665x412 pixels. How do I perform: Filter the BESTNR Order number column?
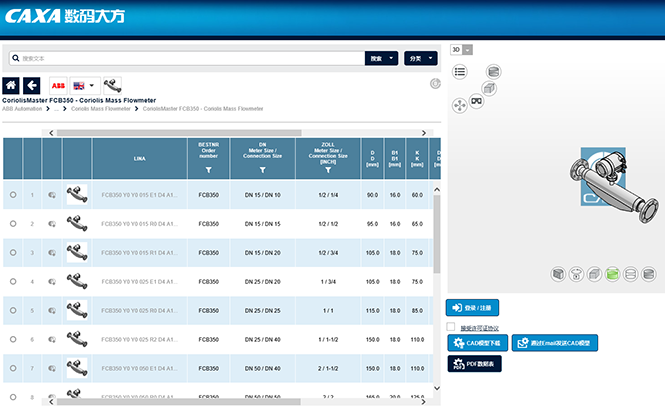[209, 170]
